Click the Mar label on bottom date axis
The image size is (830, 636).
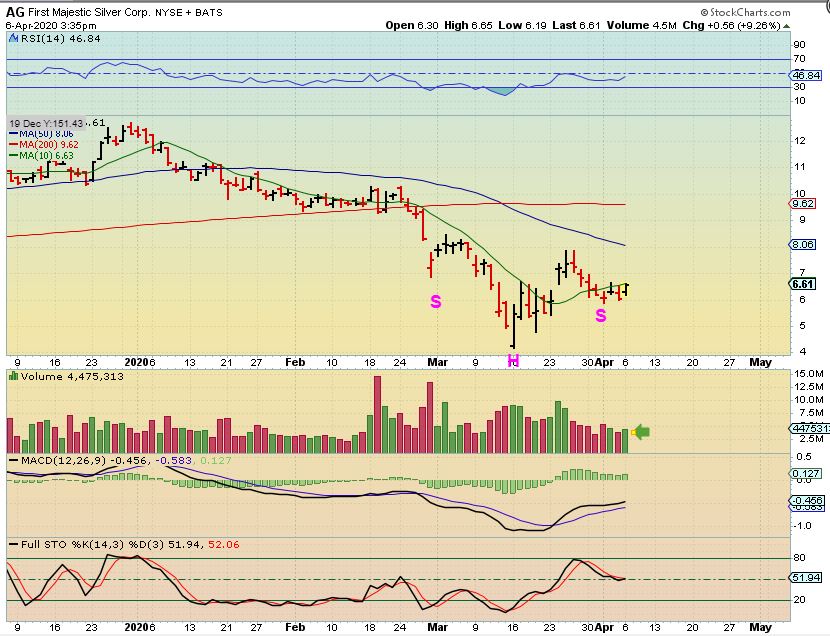click(x=437, y=628)
